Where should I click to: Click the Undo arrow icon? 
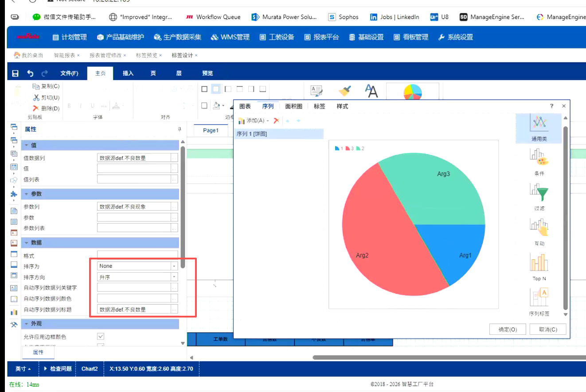pyautogui.click(x=30, y=74)
